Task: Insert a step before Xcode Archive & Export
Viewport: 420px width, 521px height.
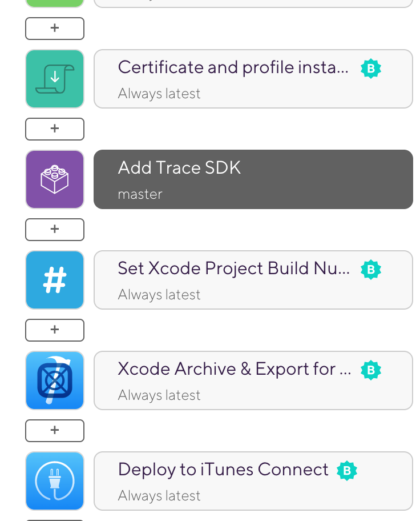Action: coord(55,330)
